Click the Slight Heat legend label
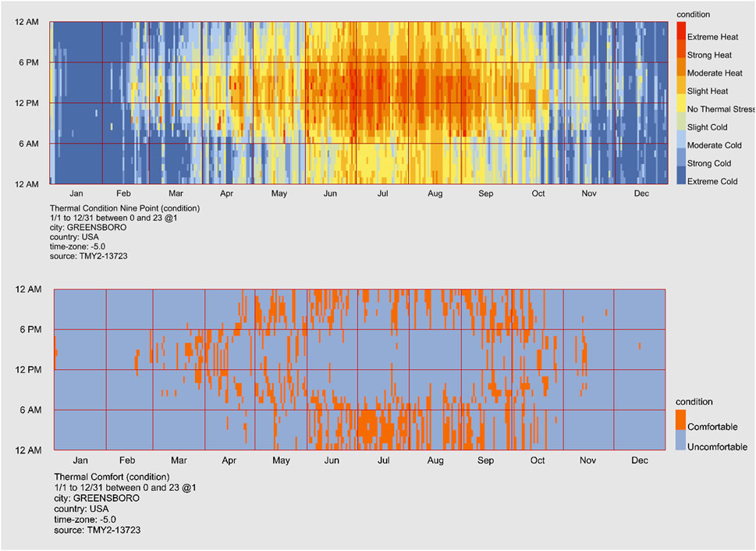Screen dimensions: 756x551 click(708, 91)
